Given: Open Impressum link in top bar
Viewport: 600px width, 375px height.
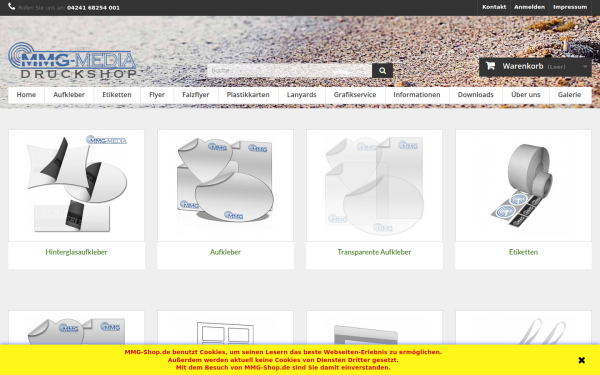Looking at the screenshot, I should [570, 7].
